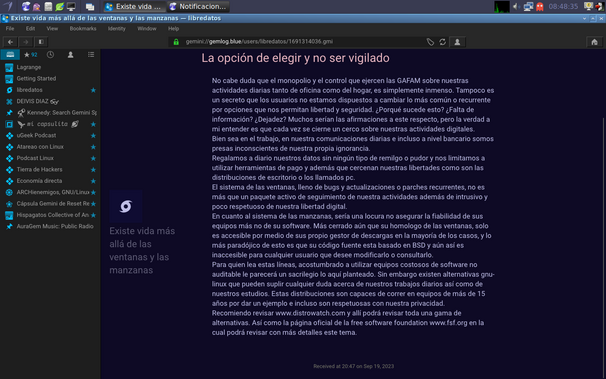Image resolution: width=606 pixels, height=379 pixels.
Task: Open the 'mi capsulita' bookmark
Action: click(50, 124)
